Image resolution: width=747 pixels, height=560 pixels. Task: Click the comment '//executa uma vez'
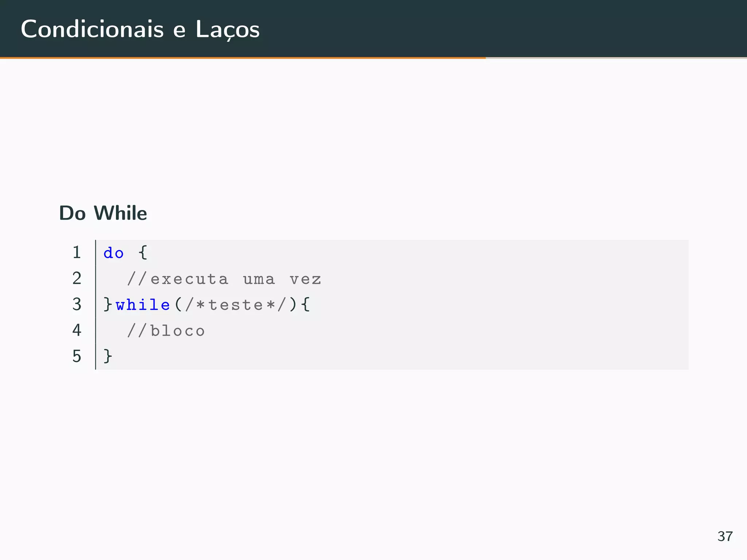224,279
